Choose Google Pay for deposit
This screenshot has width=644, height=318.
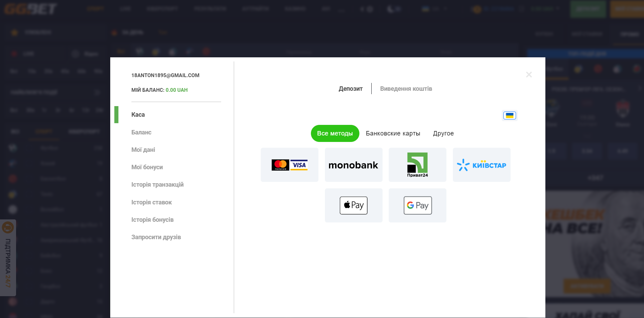[417, 205]
